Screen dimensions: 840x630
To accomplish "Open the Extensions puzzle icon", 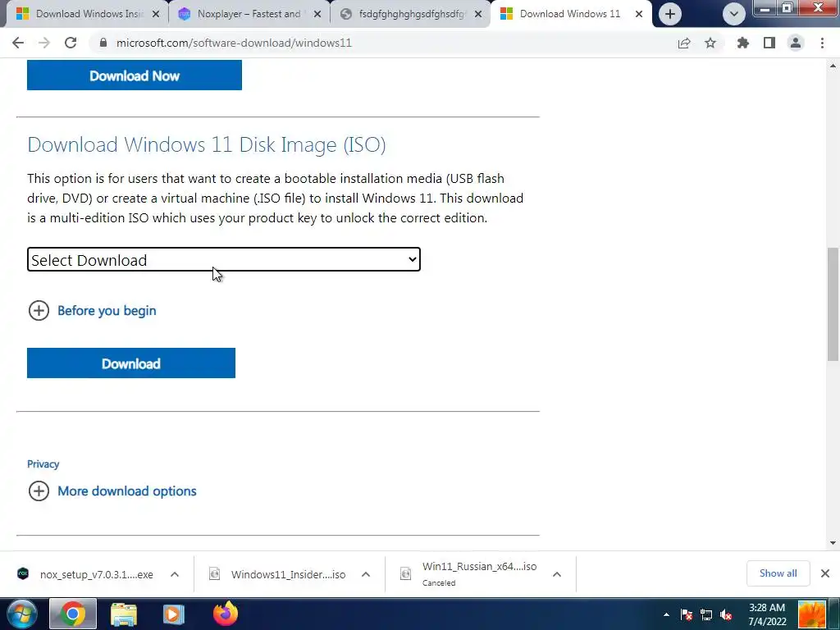I will coord(743,43).
